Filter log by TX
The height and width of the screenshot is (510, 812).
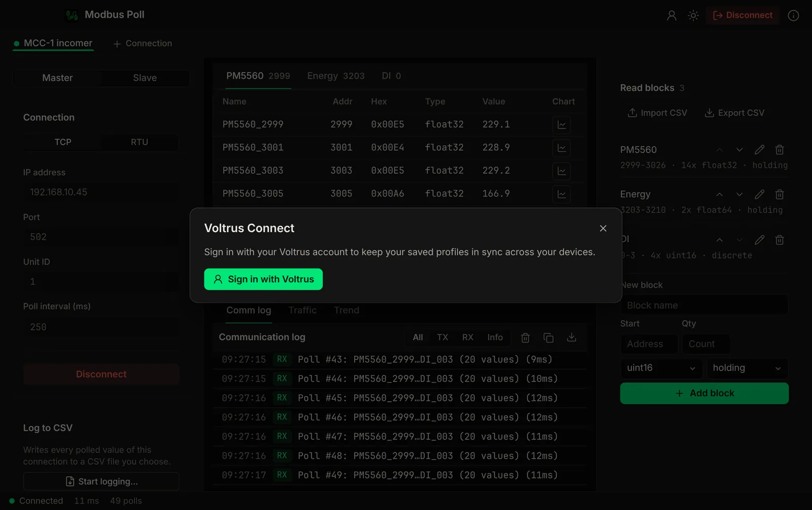point(443,338)
